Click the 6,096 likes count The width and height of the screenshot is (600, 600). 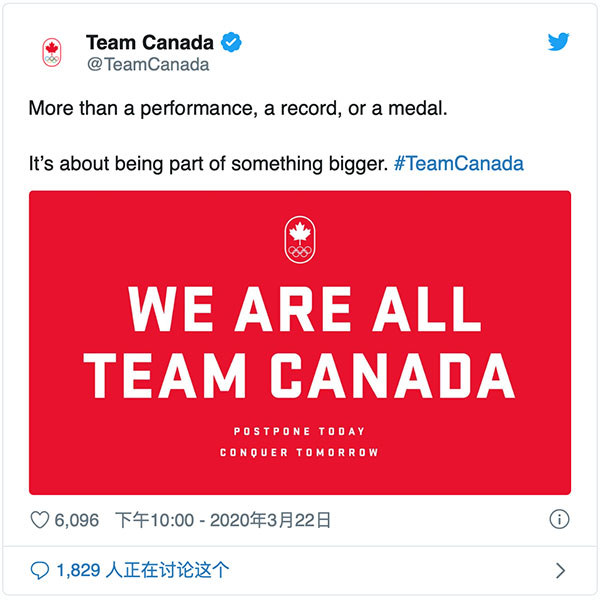pos(77,520)
